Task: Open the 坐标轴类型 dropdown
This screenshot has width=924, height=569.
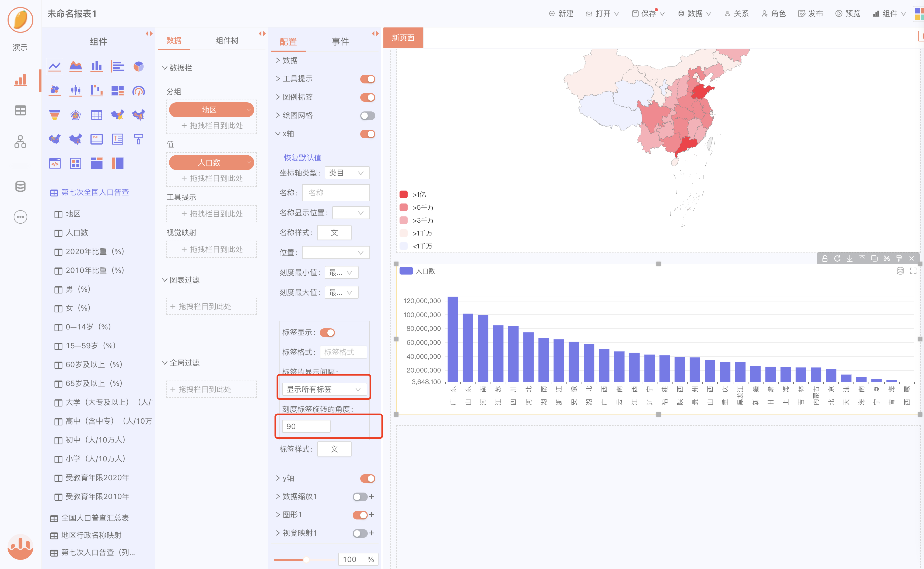Action: click(x=347, y=173)
